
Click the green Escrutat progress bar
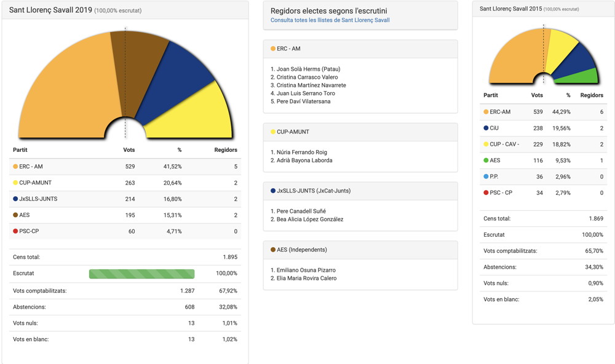click(x=141, y=274)
